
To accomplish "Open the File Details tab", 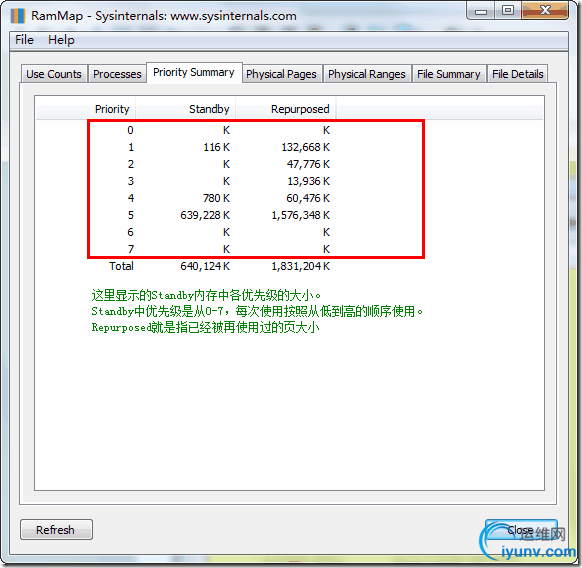I will [x=518, y=74].
